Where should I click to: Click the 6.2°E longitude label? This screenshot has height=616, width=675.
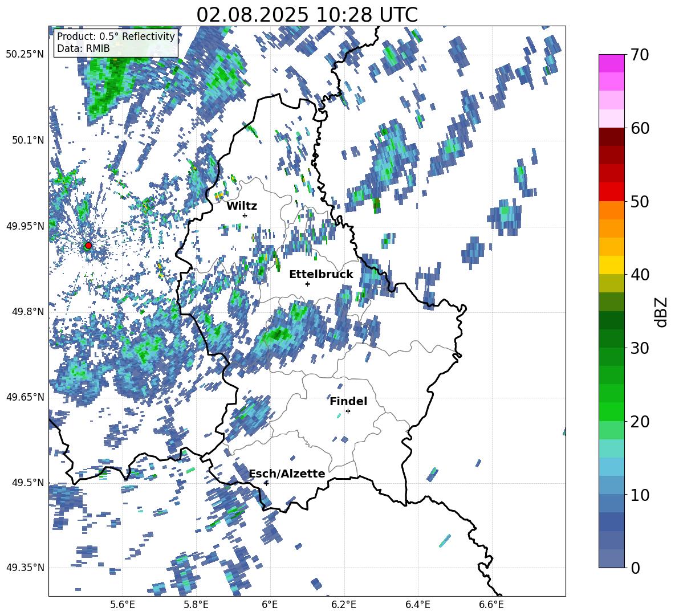point(344,605)
